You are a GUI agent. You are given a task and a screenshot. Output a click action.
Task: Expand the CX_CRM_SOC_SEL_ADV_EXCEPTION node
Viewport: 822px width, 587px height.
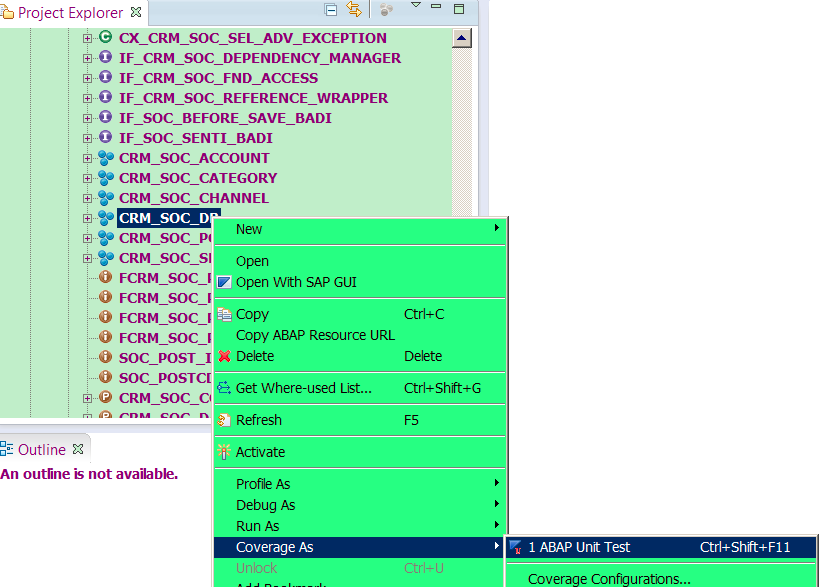[x=87, y=38]
